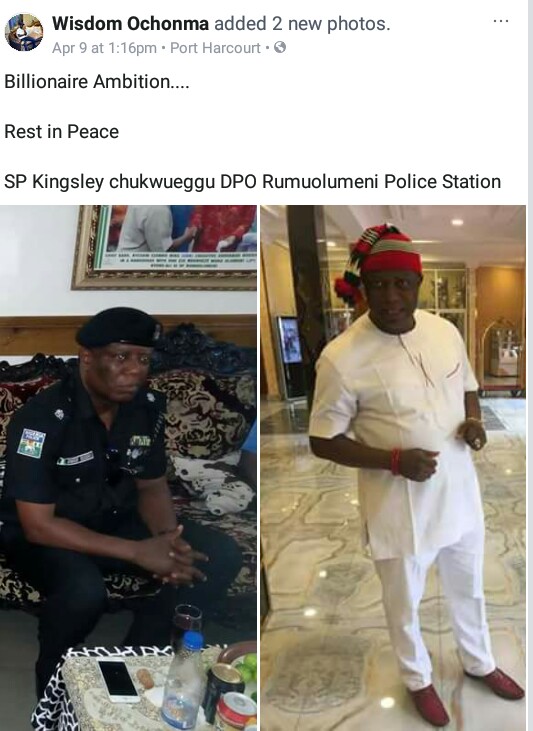Click the 'SP Kingsley chukwueggu DPO' caption line

[x=253, y=181]
